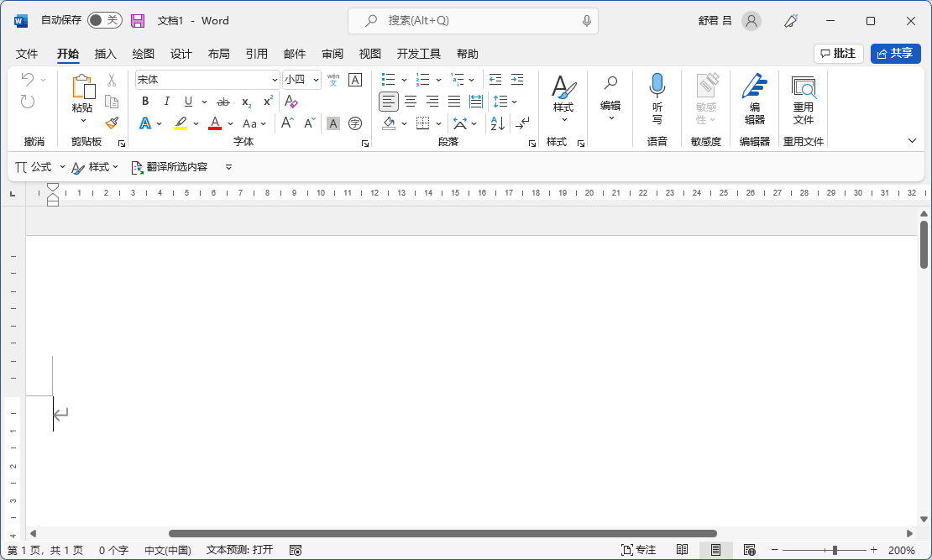Image resolution: width=932 pixels, height=560 pixels.
Task: Click the Dictate microphone icon
Action: click(x=657, y=86)
